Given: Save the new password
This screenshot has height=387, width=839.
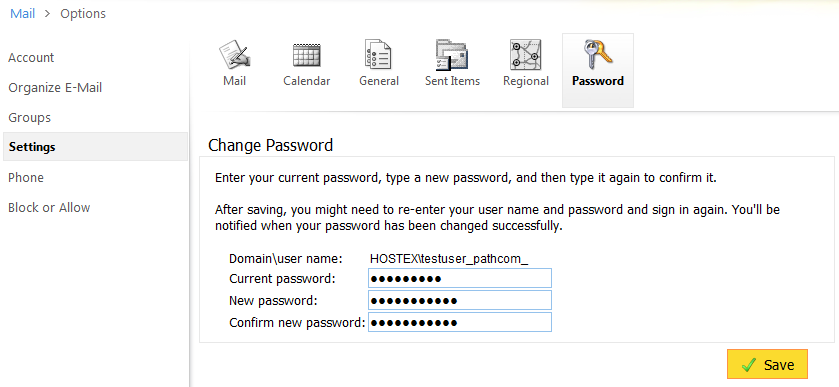Looking at the screenshot, I should pos(767,365).
